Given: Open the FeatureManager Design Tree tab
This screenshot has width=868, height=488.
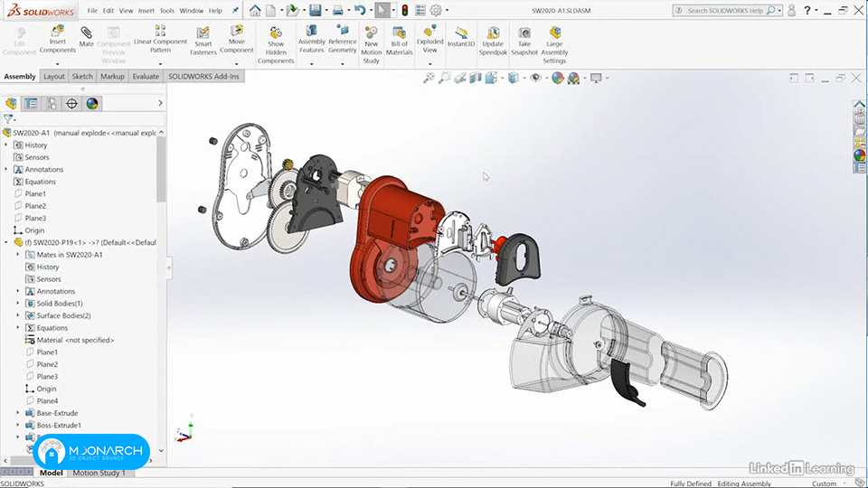Looking at the screenshot, I should tap(11, 103).
